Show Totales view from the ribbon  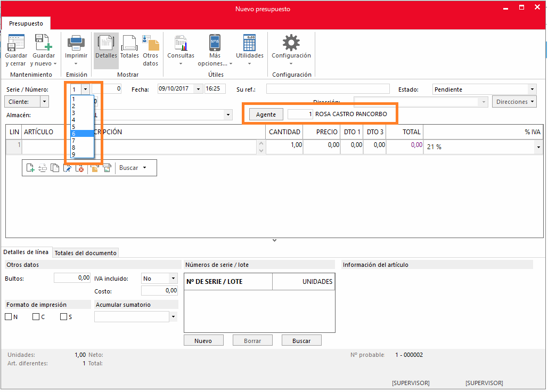click(x=129, y=43)
